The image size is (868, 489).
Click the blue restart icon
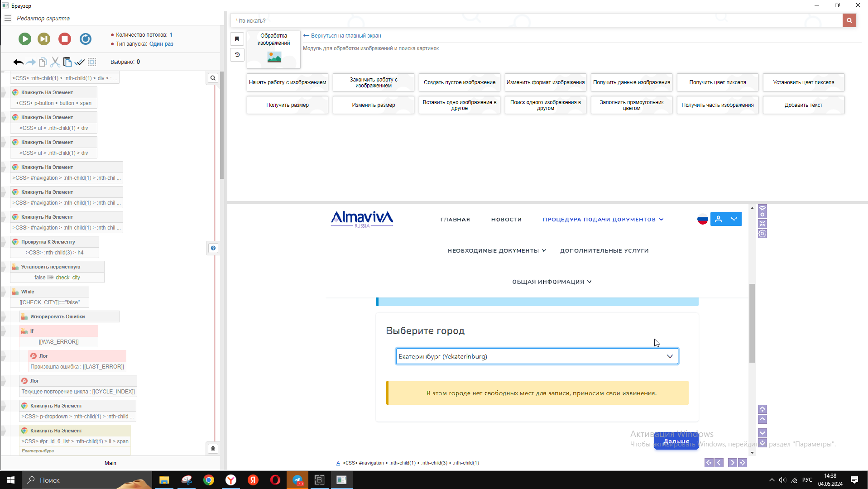[86, 39]
